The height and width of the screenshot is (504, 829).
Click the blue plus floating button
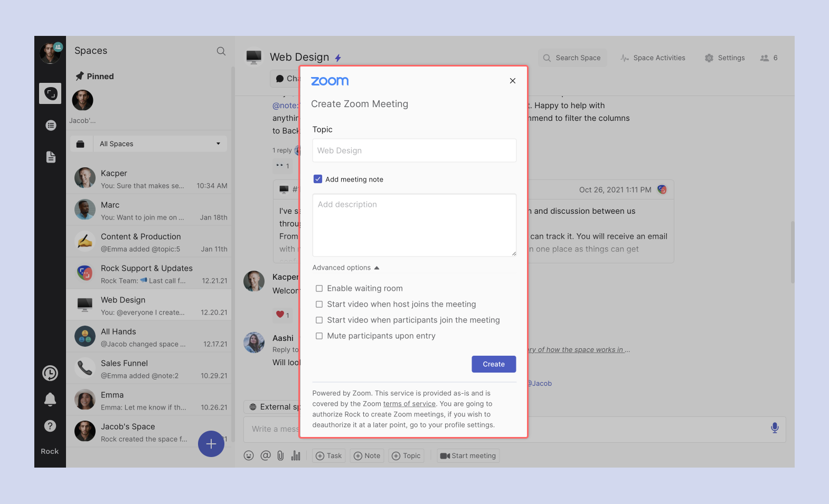coord(211,444)
